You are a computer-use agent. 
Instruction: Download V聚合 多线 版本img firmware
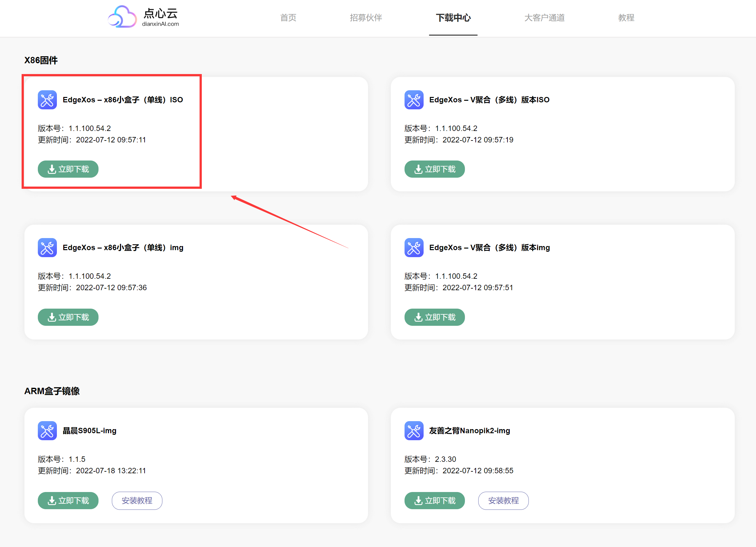coord(434,317)
